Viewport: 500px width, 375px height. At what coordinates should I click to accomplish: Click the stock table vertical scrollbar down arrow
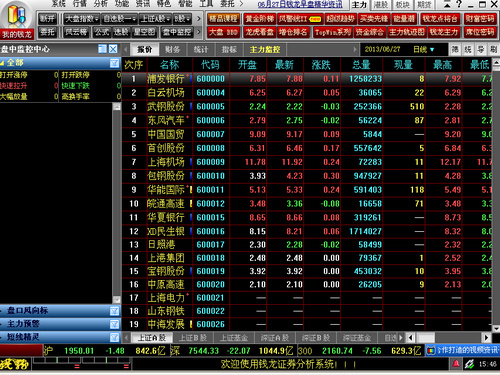tap(496, 328)
